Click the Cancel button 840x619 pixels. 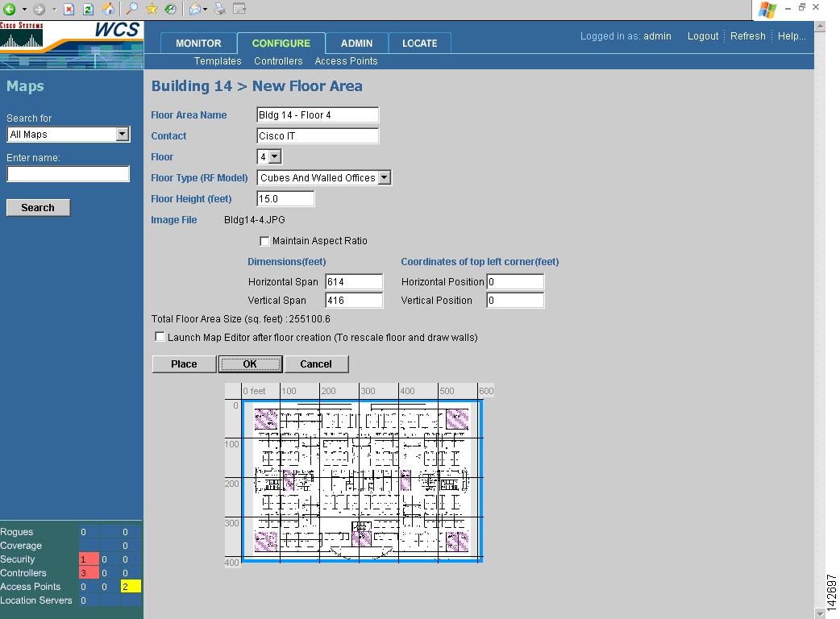(316, 364)
